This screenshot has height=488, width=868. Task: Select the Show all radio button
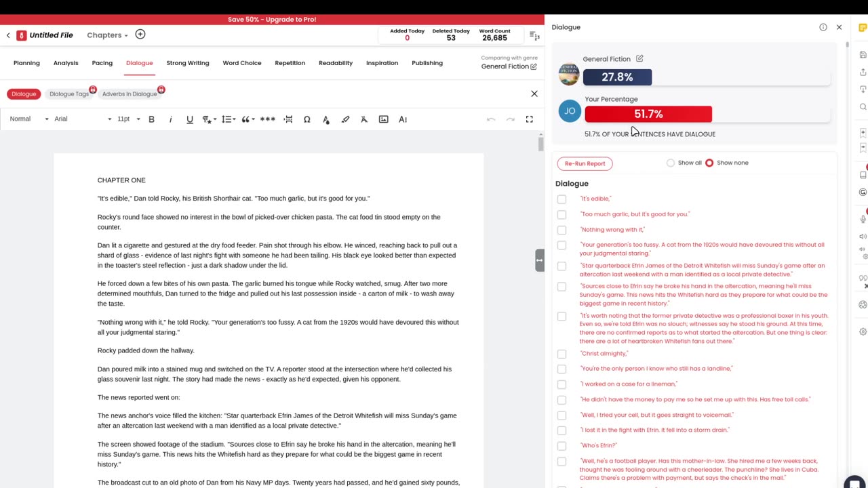671,163
